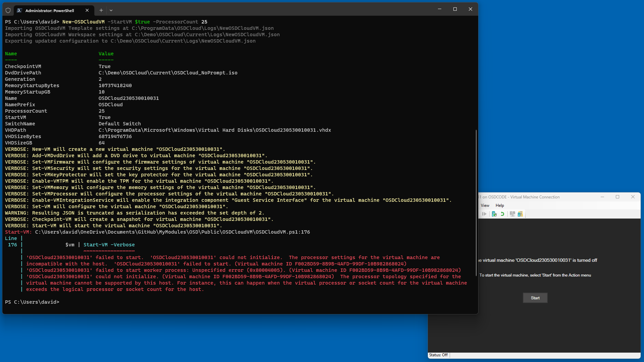Click the Checkpoint icon in VM toolbar

point(494,214)
